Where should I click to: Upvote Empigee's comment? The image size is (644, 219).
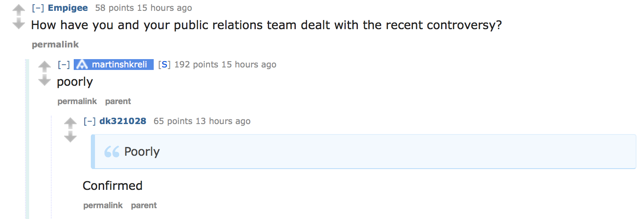(19, 9)
